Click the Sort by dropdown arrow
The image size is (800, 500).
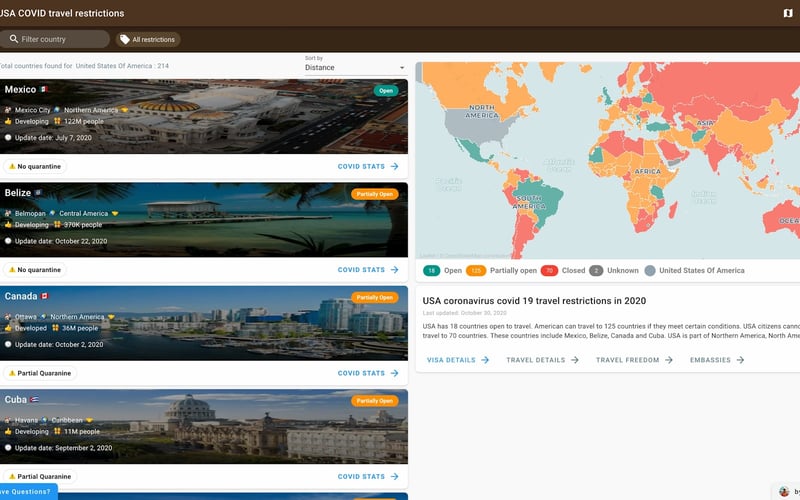(402, 68)
